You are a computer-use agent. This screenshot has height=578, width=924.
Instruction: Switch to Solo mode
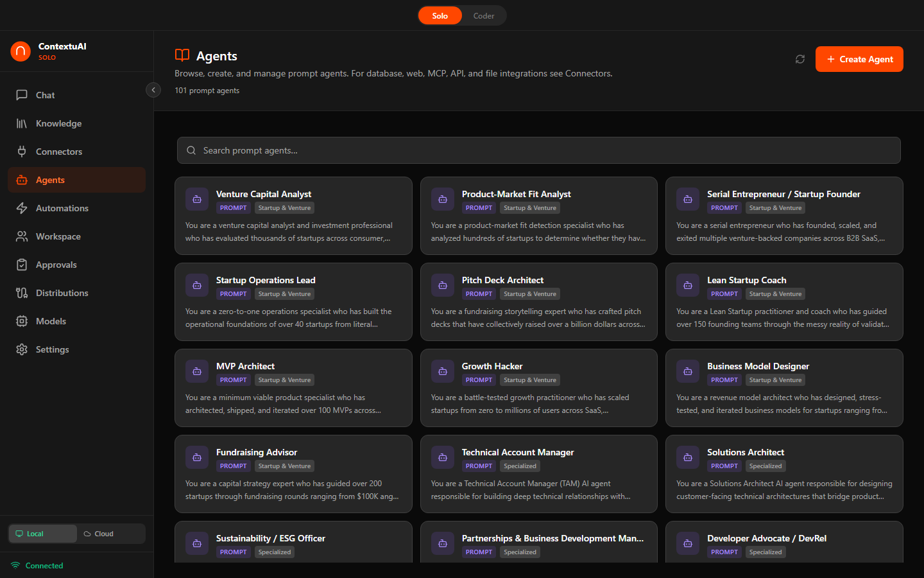click(440, 15)
